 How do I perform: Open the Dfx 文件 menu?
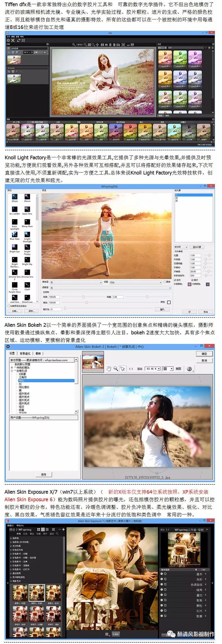coord(8,37)
